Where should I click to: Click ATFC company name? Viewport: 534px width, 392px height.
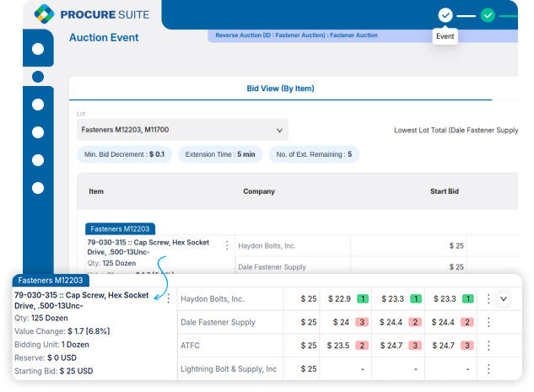(190, 346)
